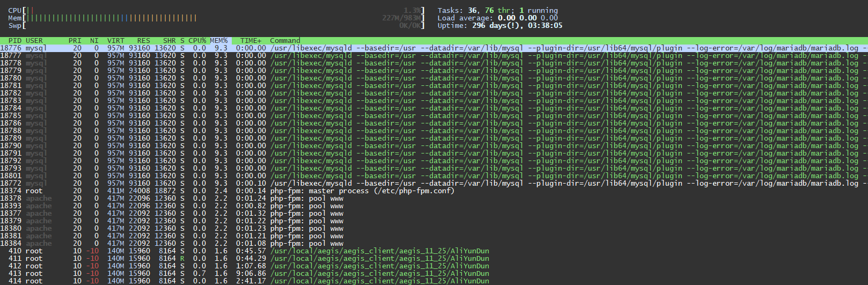Select mysql process row PID 18791
This screenshot has height=285, width=868.
pos(434,154)
